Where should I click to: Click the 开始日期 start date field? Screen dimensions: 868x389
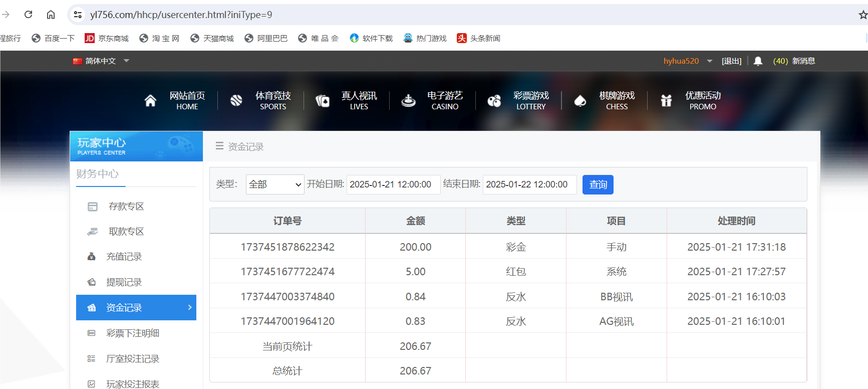pyautogui.click(x=393, y=184)
